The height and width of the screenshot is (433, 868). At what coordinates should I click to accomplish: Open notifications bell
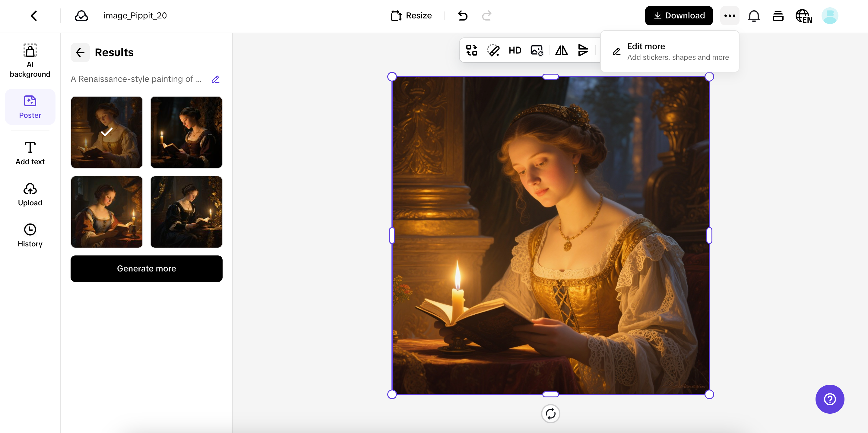coord(754,15)
